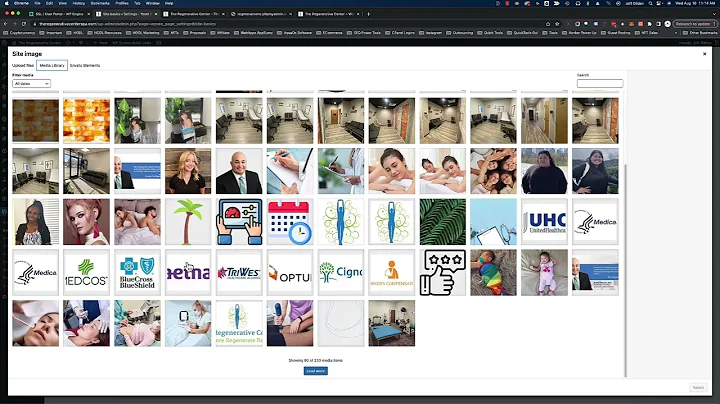Select the TriWest logo thumbnail
Screen dimensions: 720x404
pos(239,273)
